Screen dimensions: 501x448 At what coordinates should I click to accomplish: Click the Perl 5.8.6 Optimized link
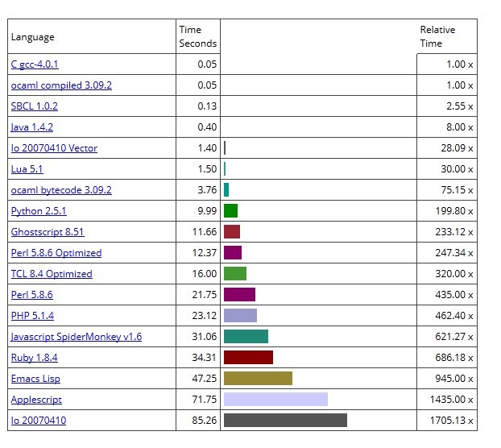point(56,253)
